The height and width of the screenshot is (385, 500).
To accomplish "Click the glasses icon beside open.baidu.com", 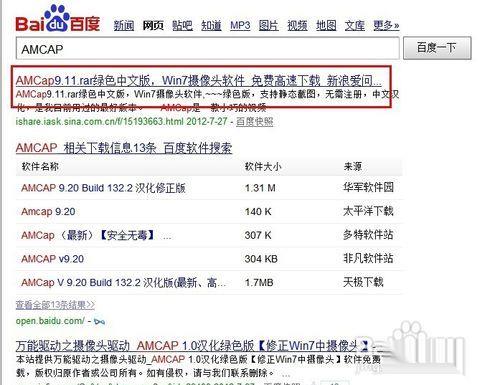I will tap(99, 322).
